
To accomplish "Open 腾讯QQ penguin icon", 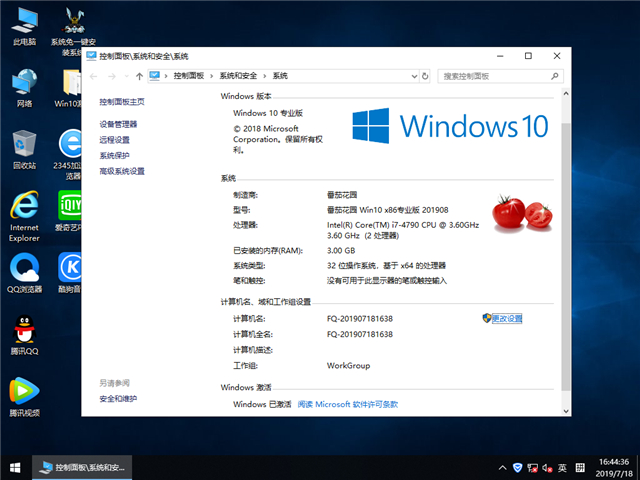I will 24,335.
